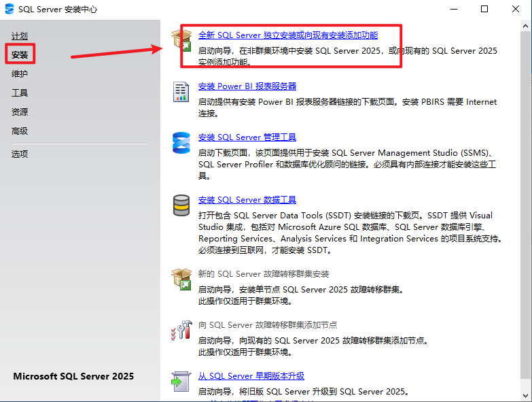Select the 安装 sidebar item
The height and width of the screenshot is (402, 532).
click(20, 54)
